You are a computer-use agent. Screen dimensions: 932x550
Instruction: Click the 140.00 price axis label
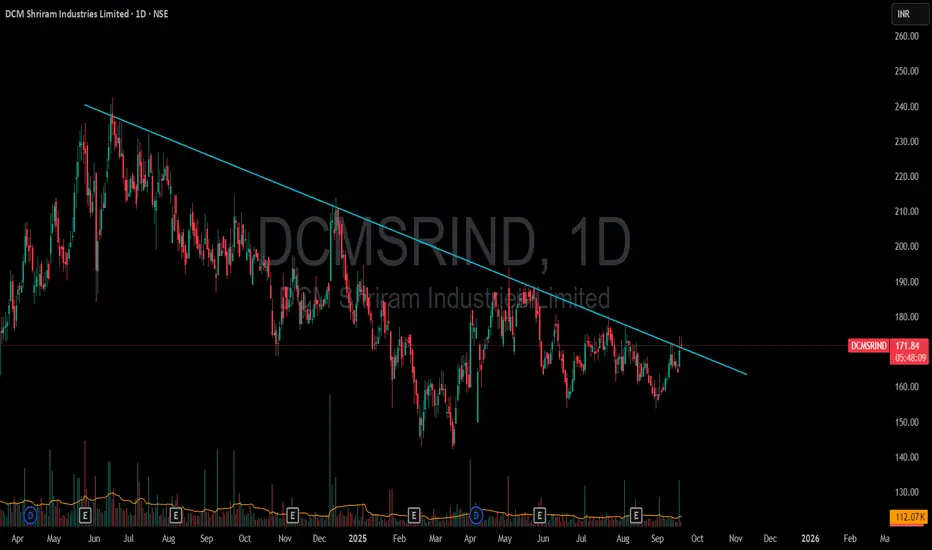906,457
